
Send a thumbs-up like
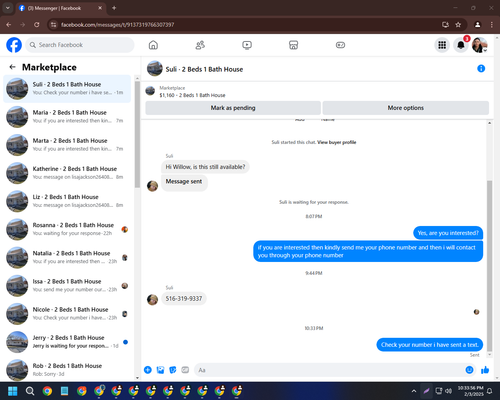click(485, 370)
